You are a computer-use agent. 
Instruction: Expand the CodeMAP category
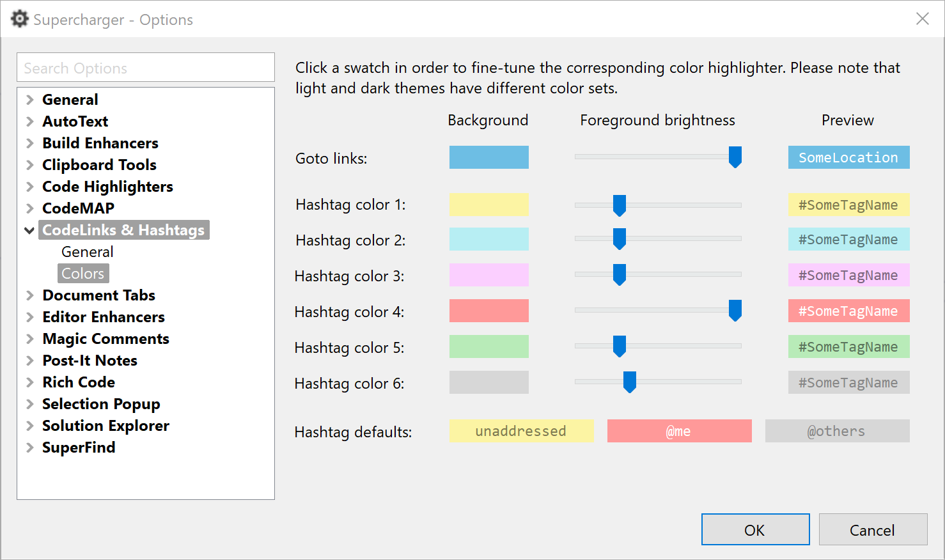click(x=29, y=208)
